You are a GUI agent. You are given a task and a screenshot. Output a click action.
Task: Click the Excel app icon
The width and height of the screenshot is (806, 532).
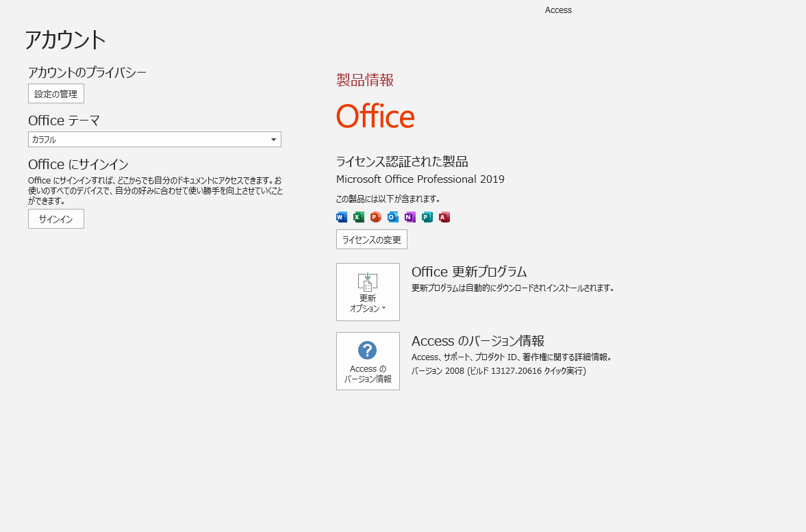(x=359, y=217)
